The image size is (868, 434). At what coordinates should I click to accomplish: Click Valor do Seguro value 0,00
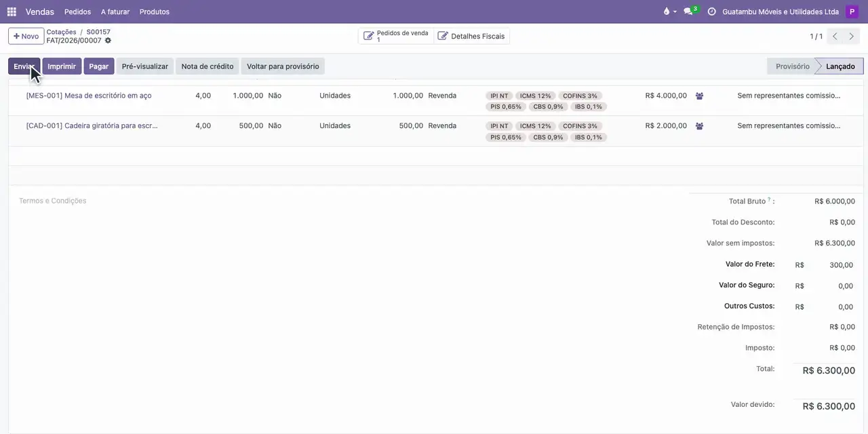point(846,286)
